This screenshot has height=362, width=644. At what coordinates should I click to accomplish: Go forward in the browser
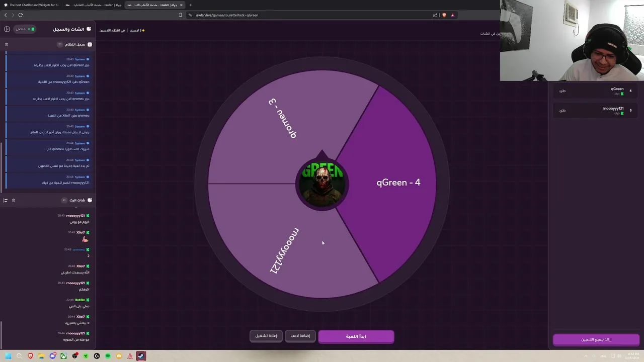click(13, 15)
